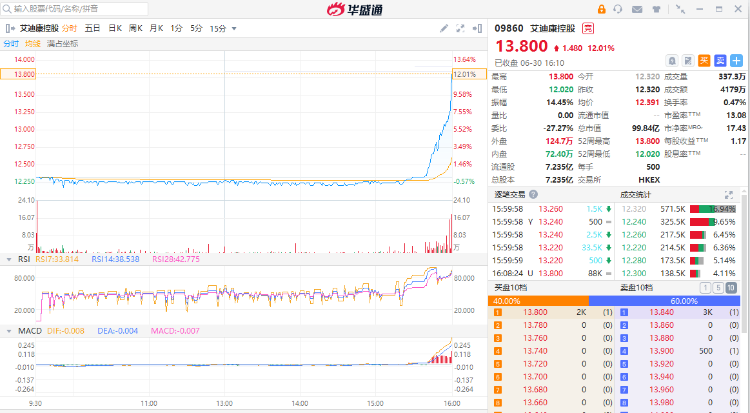This screenshot has height=413, width=750.
Task: Click the 15:59:59 trade row
Action: 552,260
